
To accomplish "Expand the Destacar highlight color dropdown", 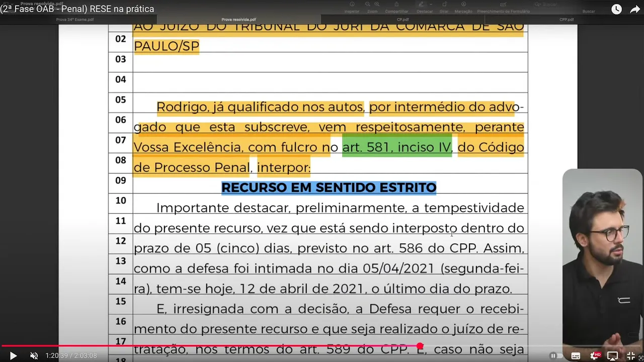I will click(431, 5).
